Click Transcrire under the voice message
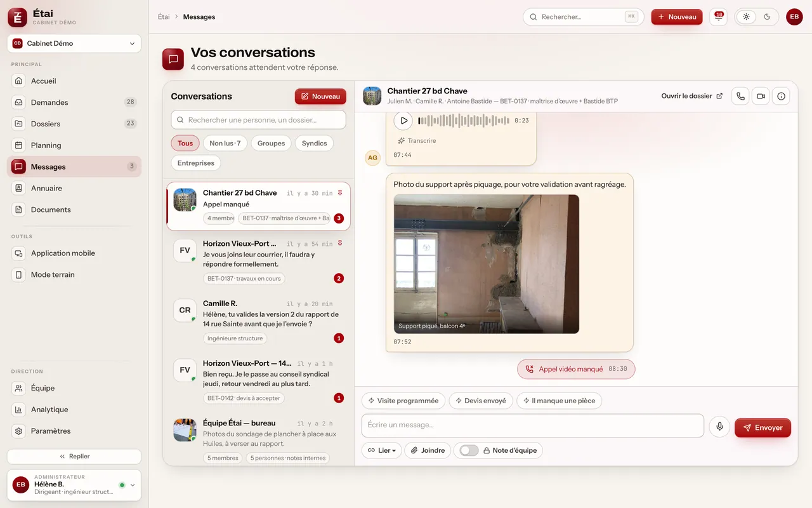 (417, 140)
